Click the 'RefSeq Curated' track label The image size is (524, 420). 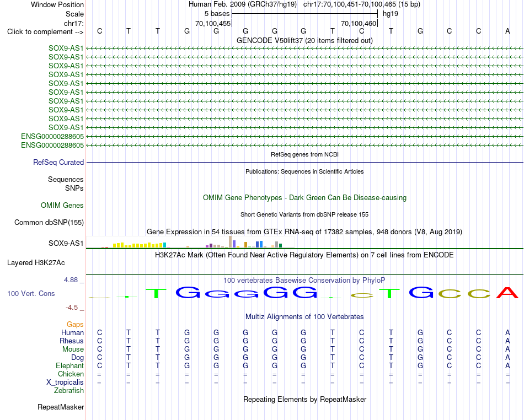[58, 162]
